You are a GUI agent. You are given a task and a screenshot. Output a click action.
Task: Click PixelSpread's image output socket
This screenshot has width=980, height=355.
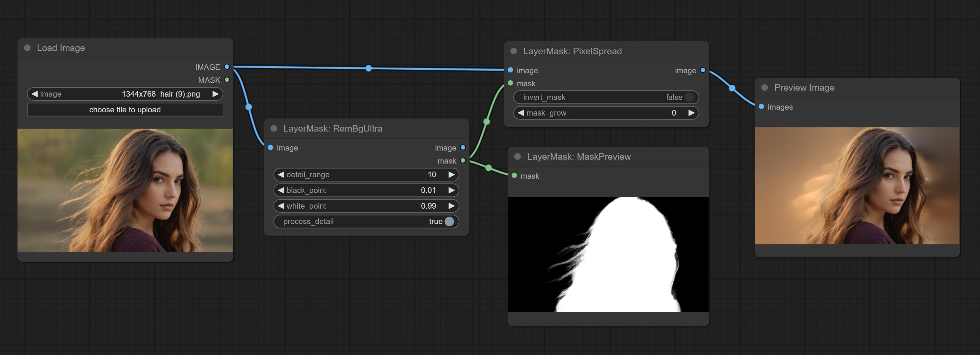point(703,70)
